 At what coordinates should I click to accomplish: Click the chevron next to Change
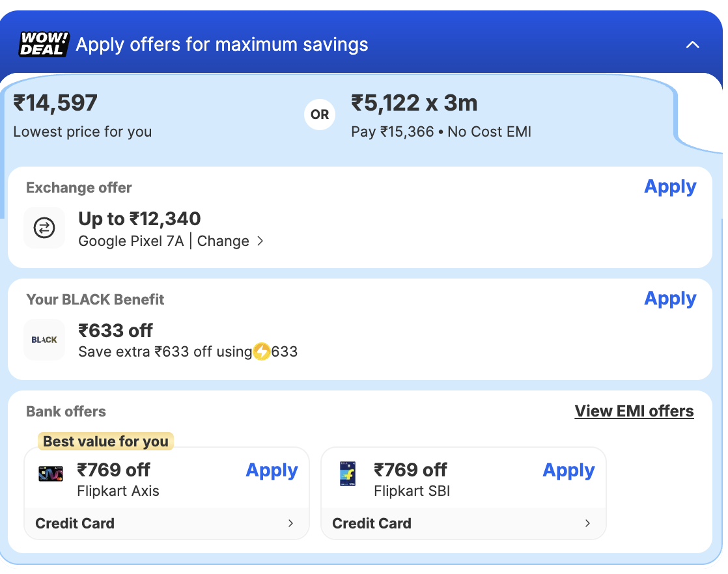(260, 241)
